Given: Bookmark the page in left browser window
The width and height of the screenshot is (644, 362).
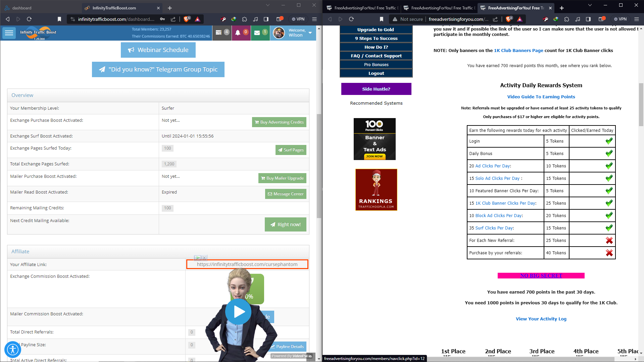Looking at the screenshot, I should click(59, 19).
